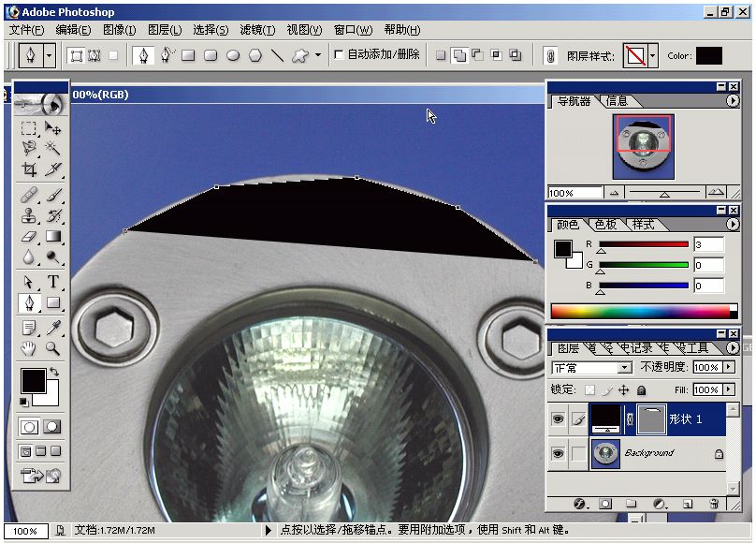Select the Blur tool
Image resolution: width=756 pixels, height=543 pixels.
[28, 257]
